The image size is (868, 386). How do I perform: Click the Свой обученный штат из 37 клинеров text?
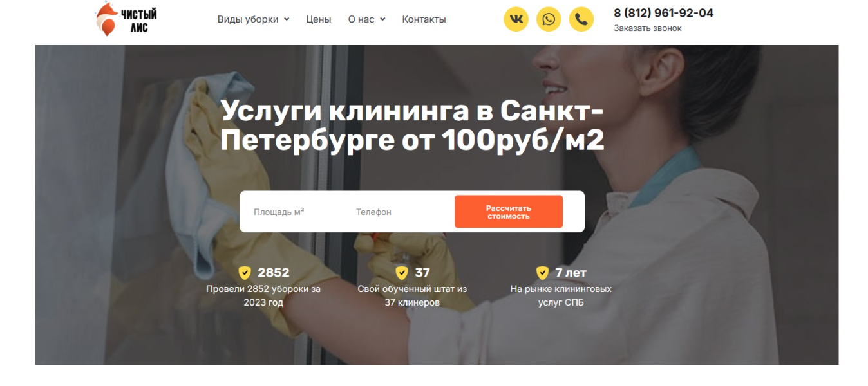(x=412, y=296)
